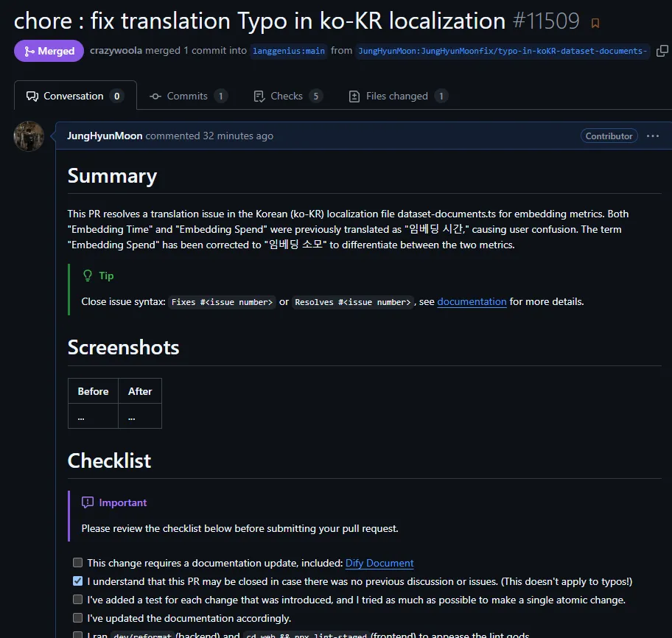Click the langgenius:main base branch label
This screenshot has height=638, width=672.
tap(288, 51)
